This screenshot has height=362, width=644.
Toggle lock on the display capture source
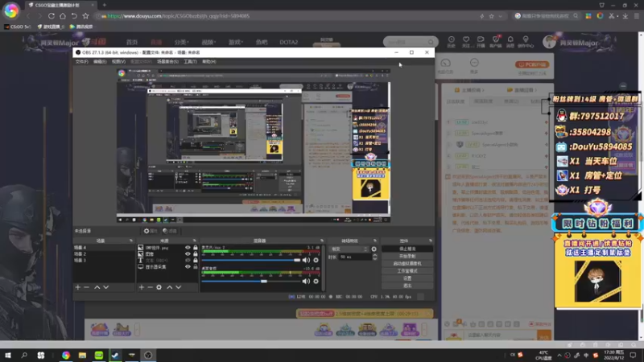coord(196,267)
